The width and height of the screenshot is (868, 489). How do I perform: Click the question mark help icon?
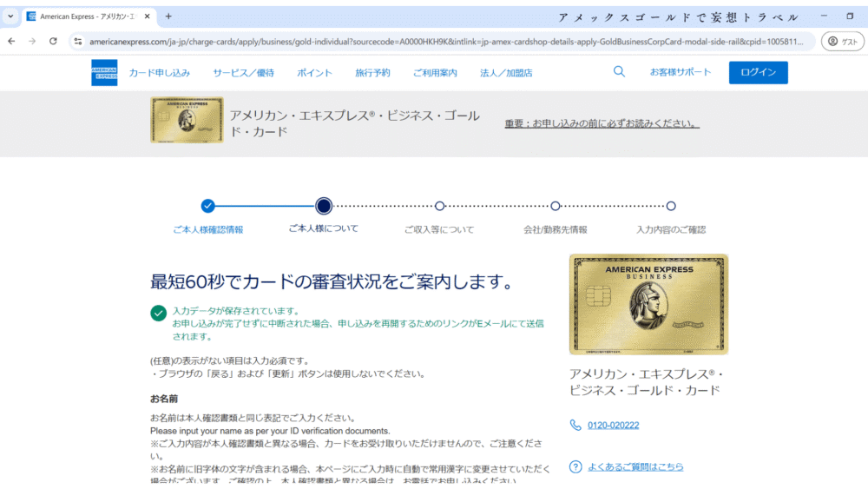pyautogui.click(x=575, y=466)
